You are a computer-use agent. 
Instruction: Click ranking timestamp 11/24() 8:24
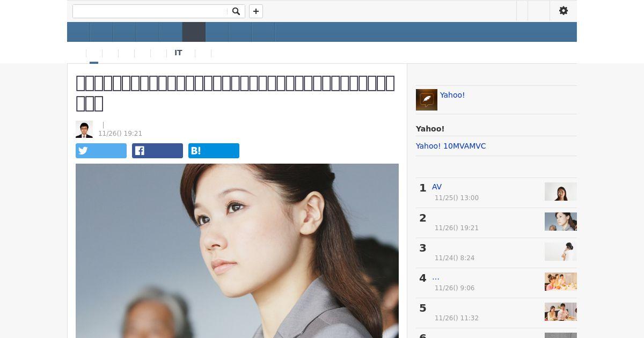tap(455, 258)
